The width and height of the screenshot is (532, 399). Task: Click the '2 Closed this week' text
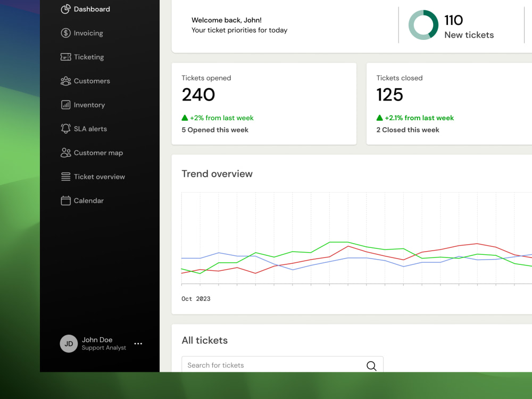[408, 130]
